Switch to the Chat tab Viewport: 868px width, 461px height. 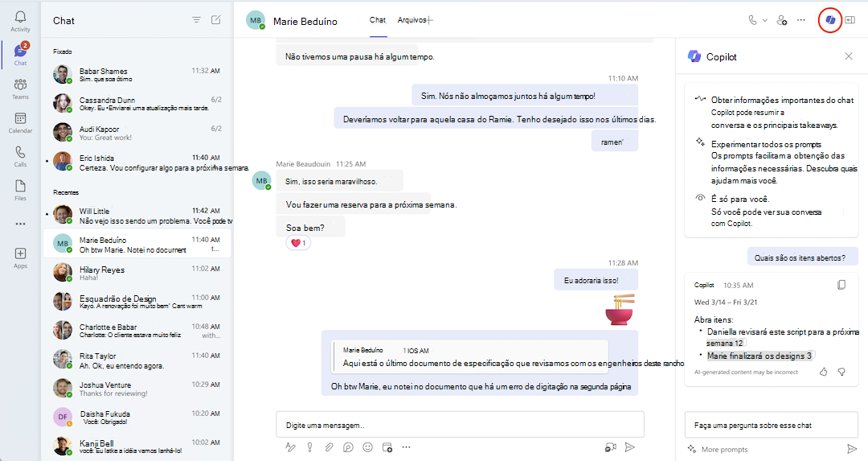tap(378, 20)
